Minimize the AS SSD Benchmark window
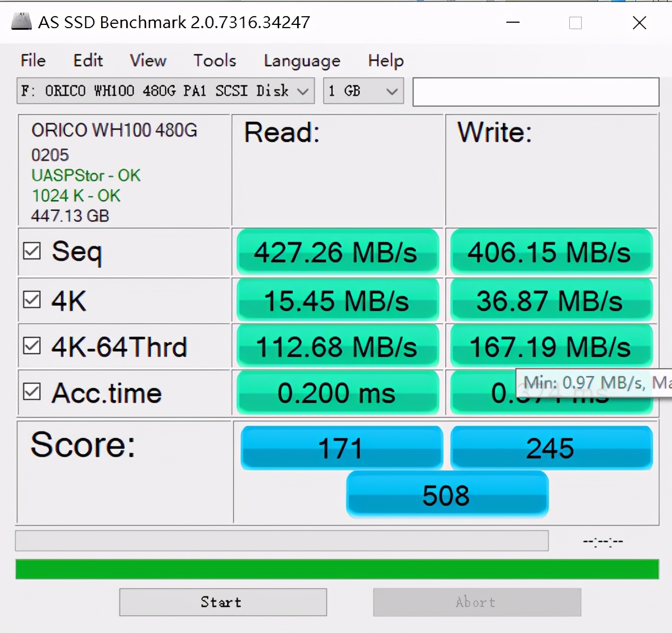 click(x=513, y=23)
